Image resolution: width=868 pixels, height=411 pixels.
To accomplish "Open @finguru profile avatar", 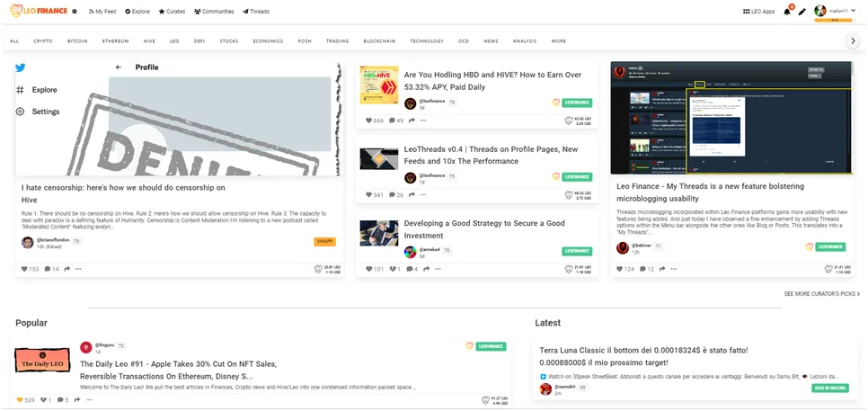I will [85, 347].
